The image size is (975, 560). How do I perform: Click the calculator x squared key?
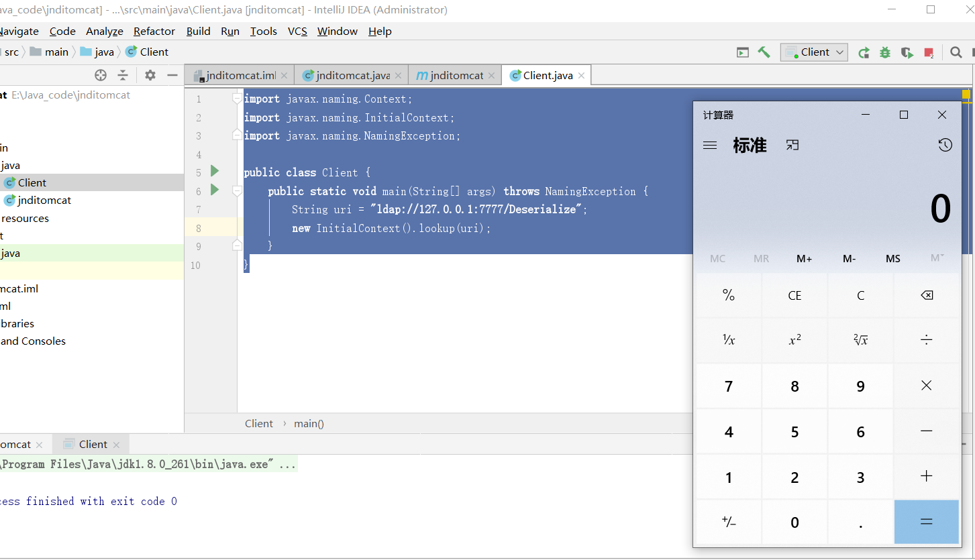coord(794,340)
